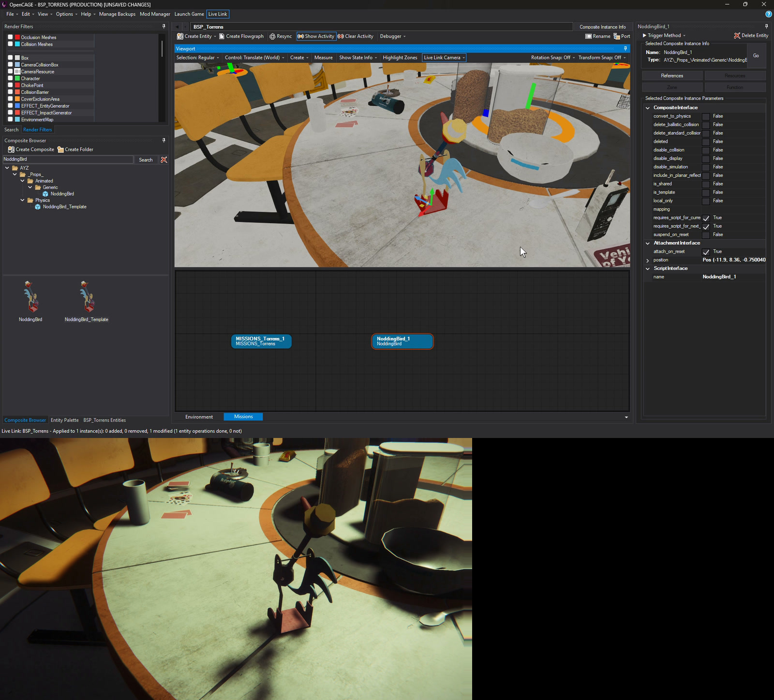
Task: Open the Rotation Snap dropdown
Action: (x=553, y=58)
